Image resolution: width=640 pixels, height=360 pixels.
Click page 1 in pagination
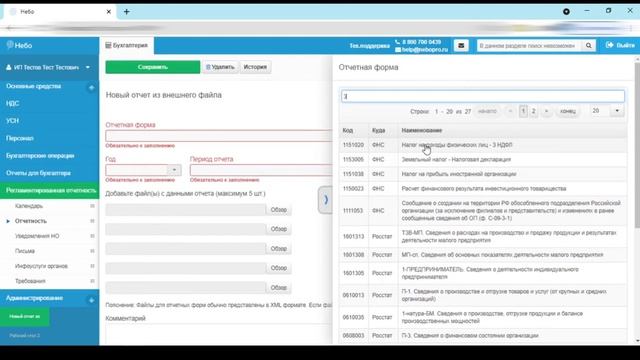point(523,111)
